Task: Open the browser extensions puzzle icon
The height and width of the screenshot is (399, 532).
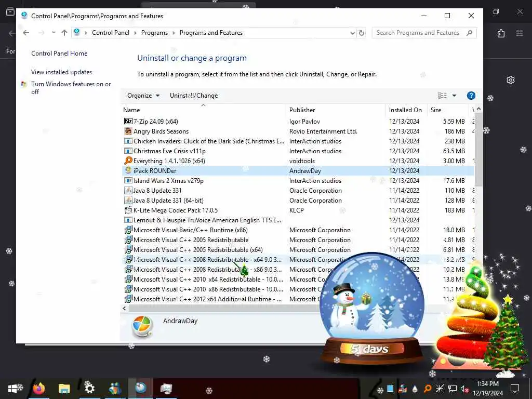Action: click(501, 33)
